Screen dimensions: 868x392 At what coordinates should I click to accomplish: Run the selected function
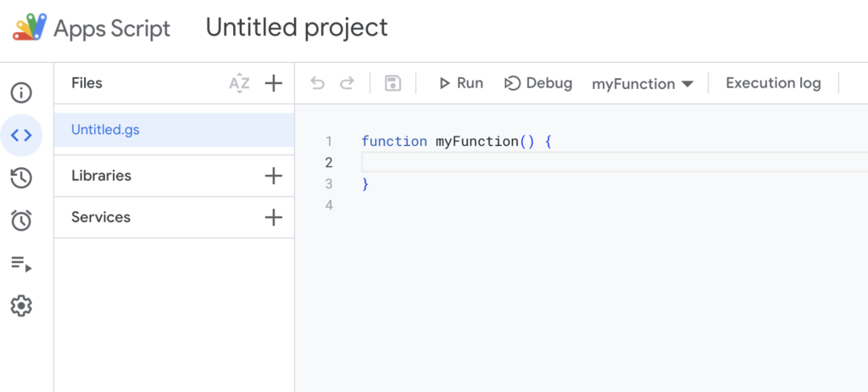pyautogui.click(x=460, y=83)
